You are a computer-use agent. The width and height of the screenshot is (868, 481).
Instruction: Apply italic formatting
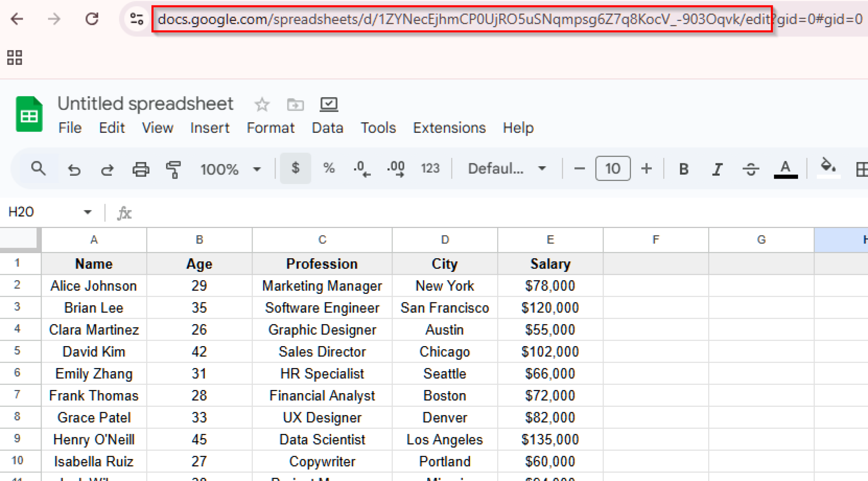click(x=717, y=168)
